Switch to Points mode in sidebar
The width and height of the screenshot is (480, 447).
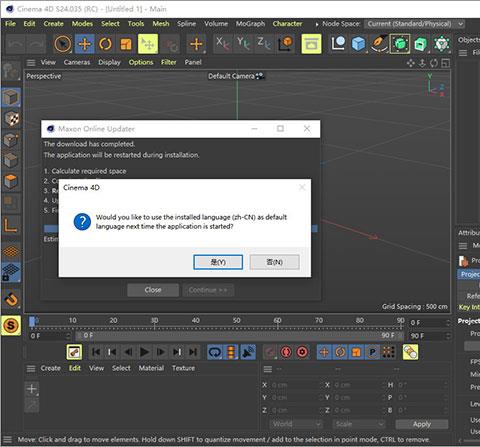11,140
